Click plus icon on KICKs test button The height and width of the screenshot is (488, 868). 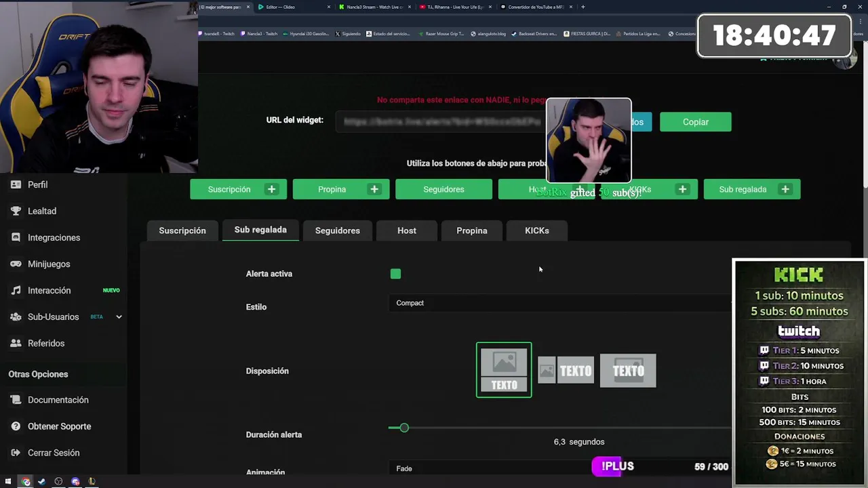coord(682,189)
